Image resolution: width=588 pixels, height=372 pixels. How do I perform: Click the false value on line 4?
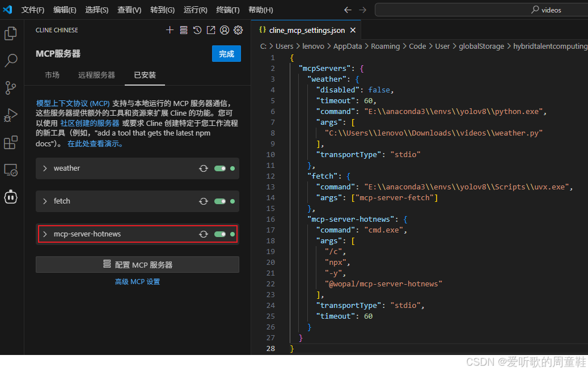pos(379,90)
